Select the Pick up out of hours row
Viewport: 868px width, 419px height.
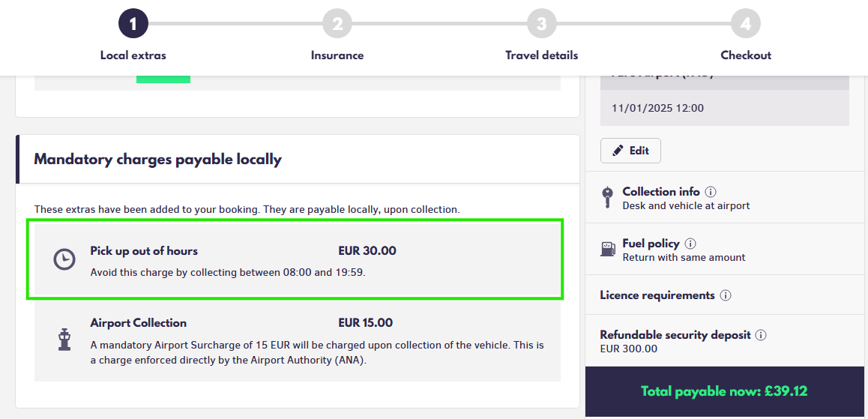point(295,259)
